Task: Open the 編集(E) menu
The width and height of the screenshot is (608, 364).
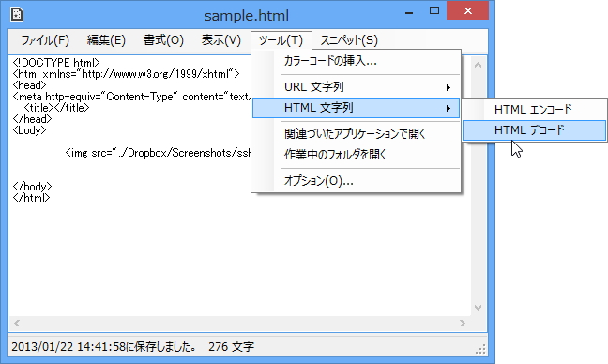Action: tap(106, 40)
